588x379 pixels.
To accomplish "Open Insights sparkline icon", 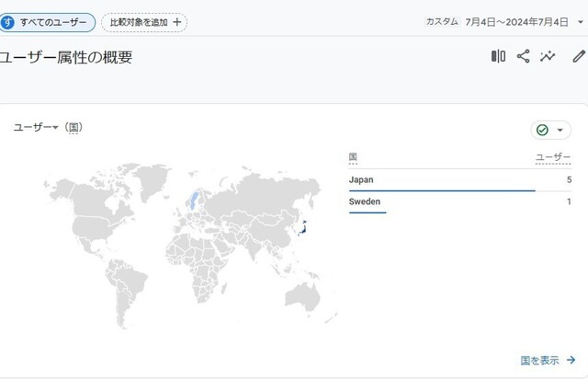I will click(548, 56).
